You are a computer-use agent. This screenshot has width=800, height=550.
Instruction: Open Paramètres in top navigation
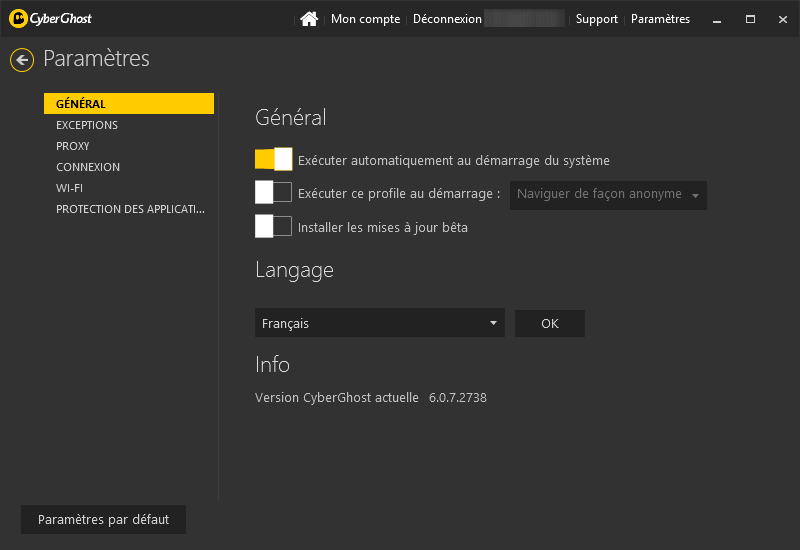660,19
